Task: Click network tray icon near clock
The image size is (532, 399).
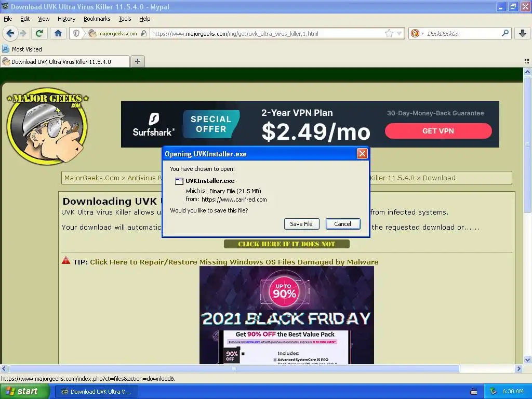Action: pyautogui.click(x=493, y=391)
